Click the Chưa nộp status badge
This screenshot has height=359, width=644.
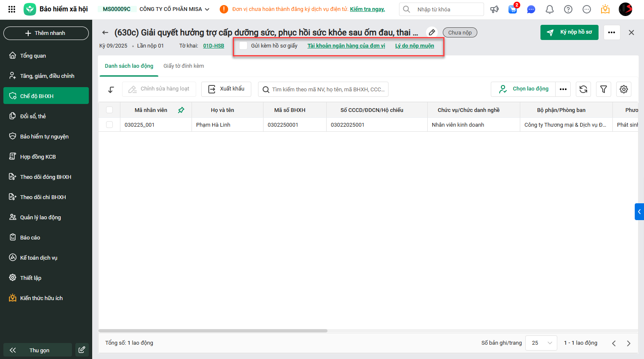pos(460,32)
